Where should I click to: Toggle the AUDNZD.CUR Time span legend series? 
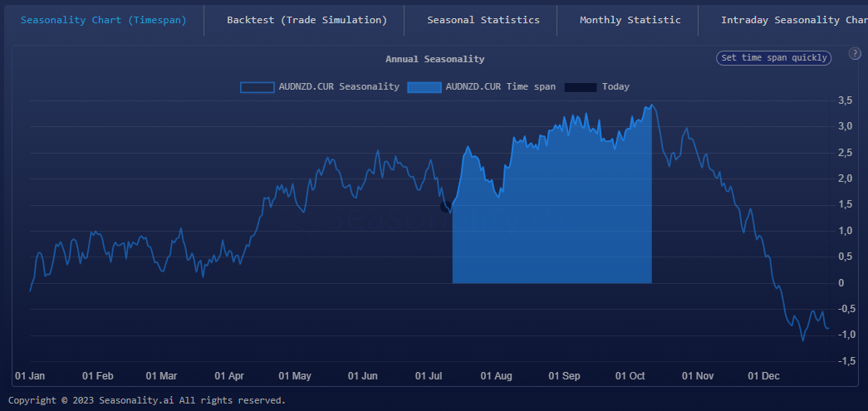tap(482, 87)
